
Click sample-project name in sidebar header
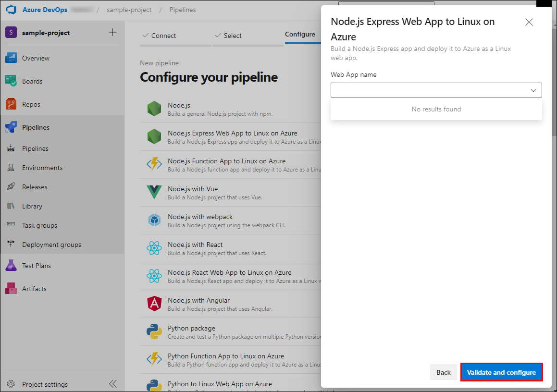[x=46, y=33]
